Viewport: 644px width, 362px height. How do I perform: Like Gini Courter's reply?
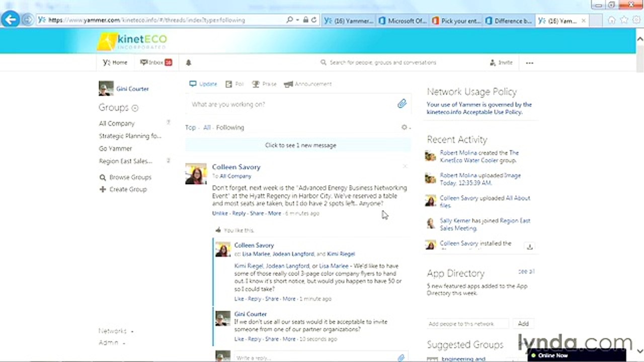tap(239, 339)
